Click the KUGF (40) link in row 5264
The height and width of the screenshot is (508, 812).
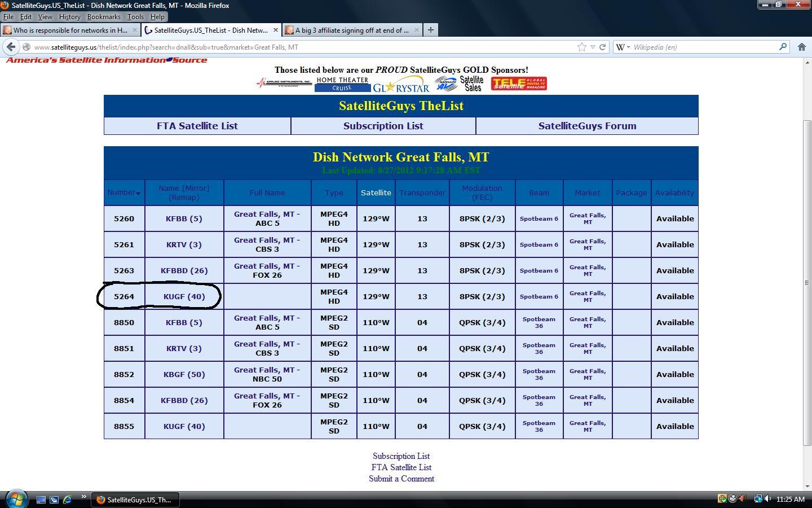(x=184, y=296)
